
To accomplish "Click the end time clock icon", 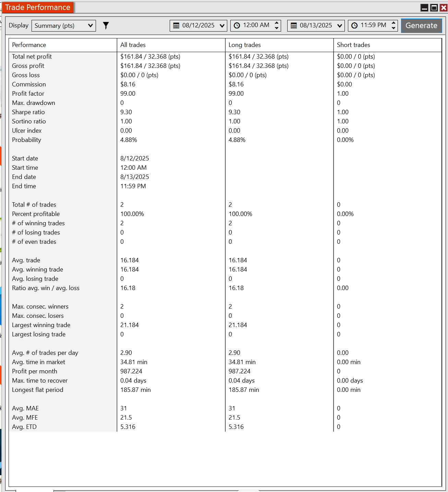I will coord(354,26).
